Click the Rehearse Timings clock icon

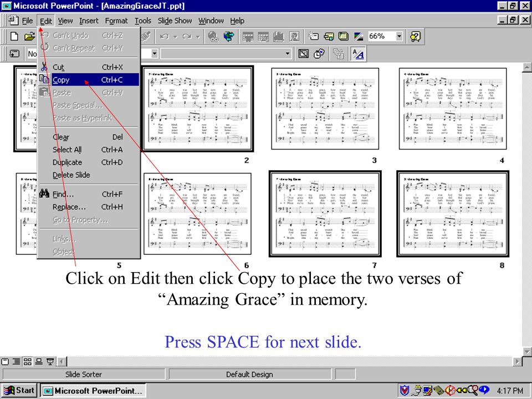point(319,54)
